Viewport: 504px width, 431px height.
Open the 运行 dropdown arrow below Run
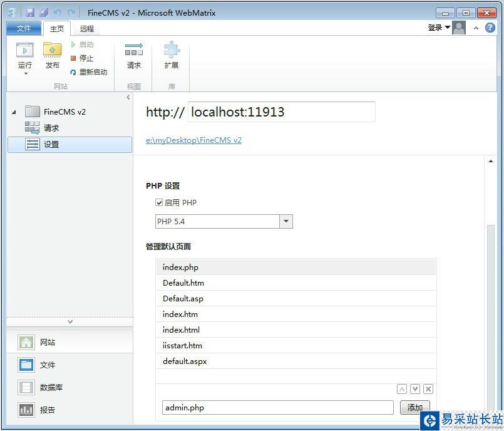point(26,74)
